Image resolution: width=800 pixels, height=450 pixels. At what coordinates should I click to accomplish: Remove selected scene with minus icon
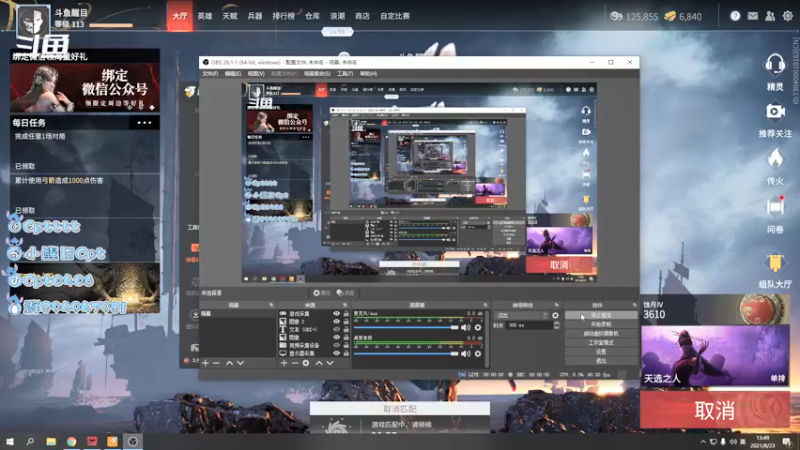pos(216,363)
